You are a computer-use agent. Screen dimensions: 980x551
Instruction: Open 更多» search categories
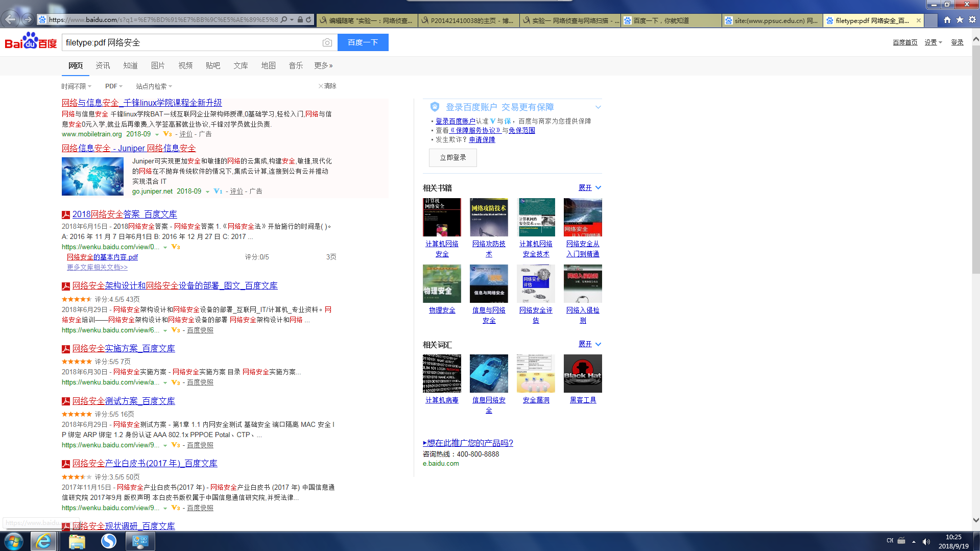click(x=323, y=65)
